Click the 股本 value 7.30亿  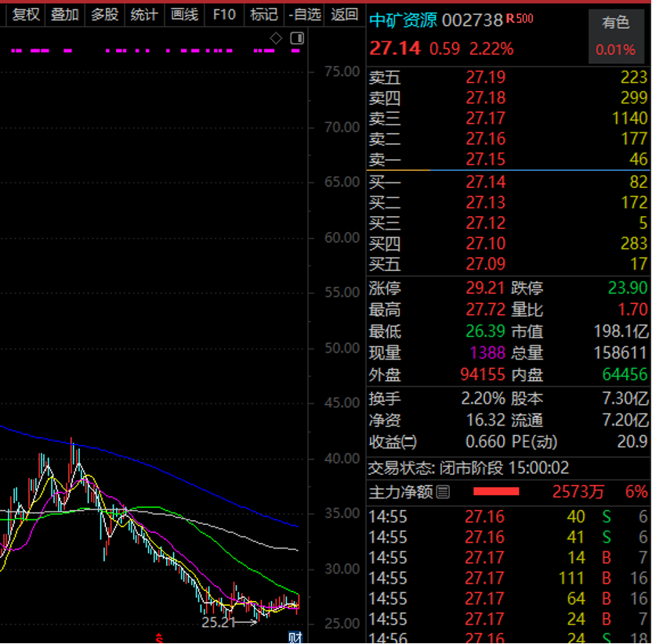pos(625,398)
